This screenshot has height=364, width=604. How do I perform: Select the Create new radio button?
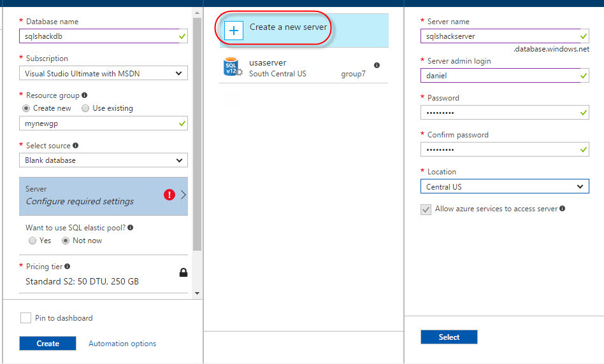pos(26,108)
